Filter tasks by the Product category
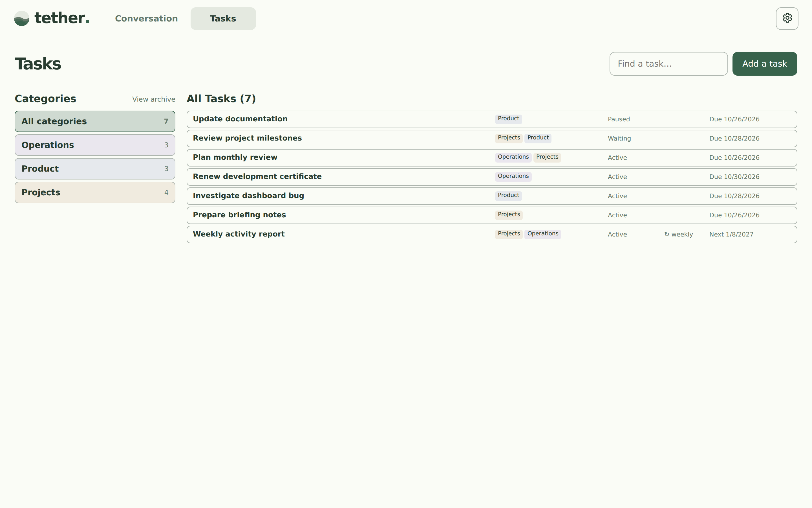Viewport: 812px width, 508px height. coord(95,169)
